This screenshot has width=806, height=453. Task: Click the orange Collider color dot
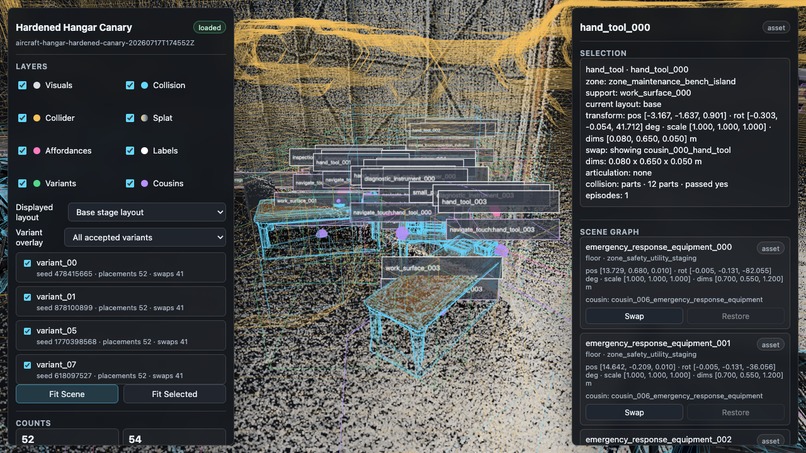36,118
